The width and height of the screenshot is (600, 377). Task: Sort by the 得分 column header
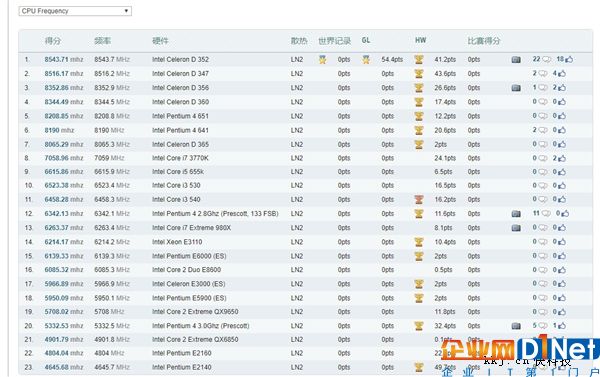(52, 41)
